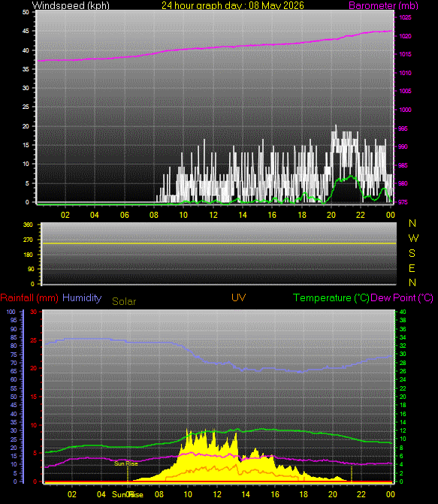Select the "1020" barometer scale value

click(x=405, y=36)
